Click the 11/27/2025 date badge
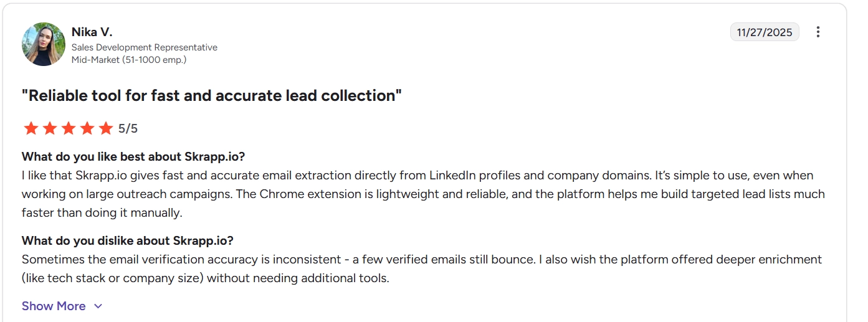This screenshot has width=868, height=322. (x=764, y=32)
